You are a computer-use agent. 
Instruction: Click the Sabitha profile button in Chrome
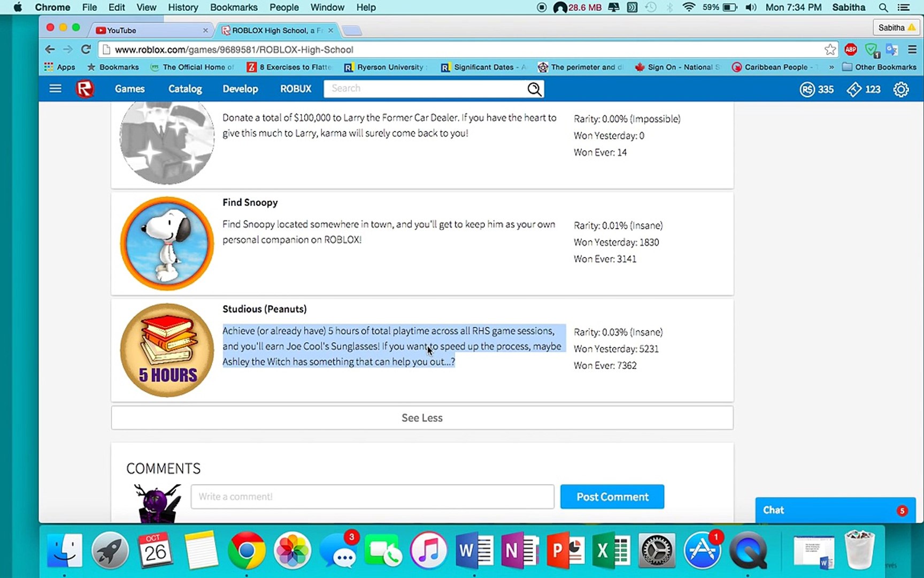point(896,28)
